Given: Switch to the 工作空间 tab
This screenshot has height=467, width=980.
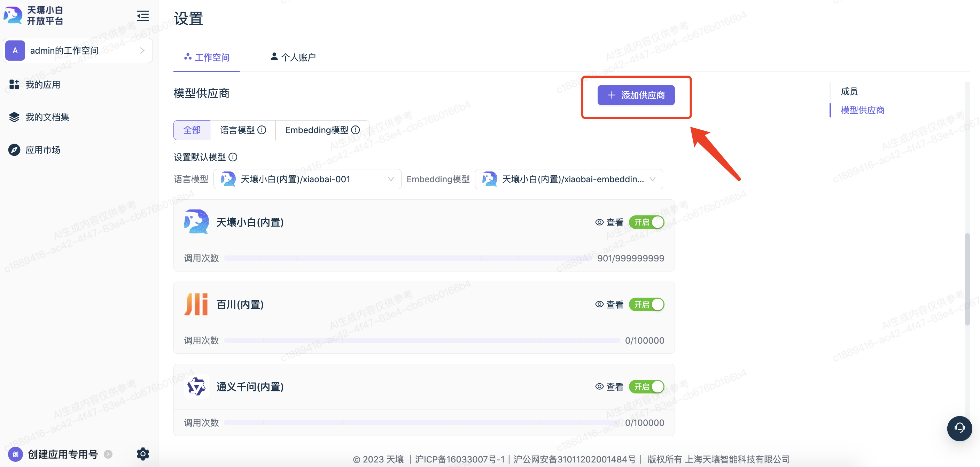Looking at the screenshot, I should (207, 58).
